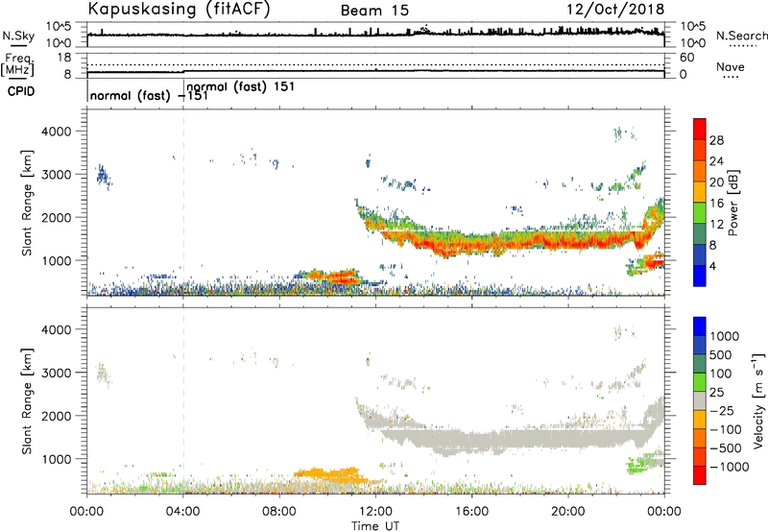Click the '60' Nave axis tick

(x=686, y=58)
